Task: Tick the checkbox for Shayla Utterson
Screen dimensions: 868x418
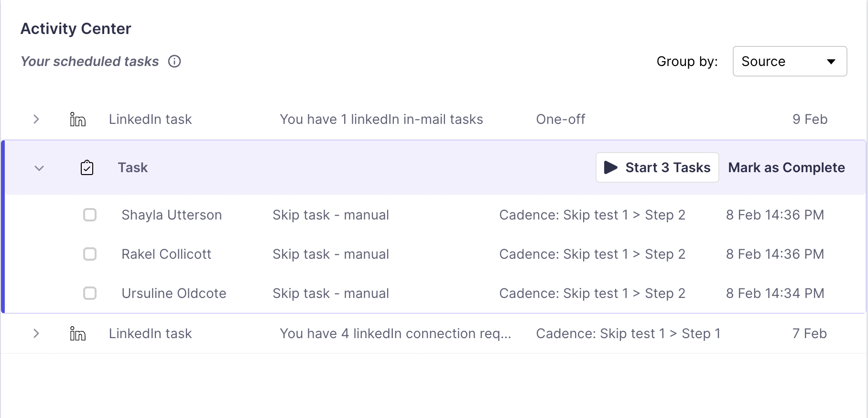Action: 90,215
